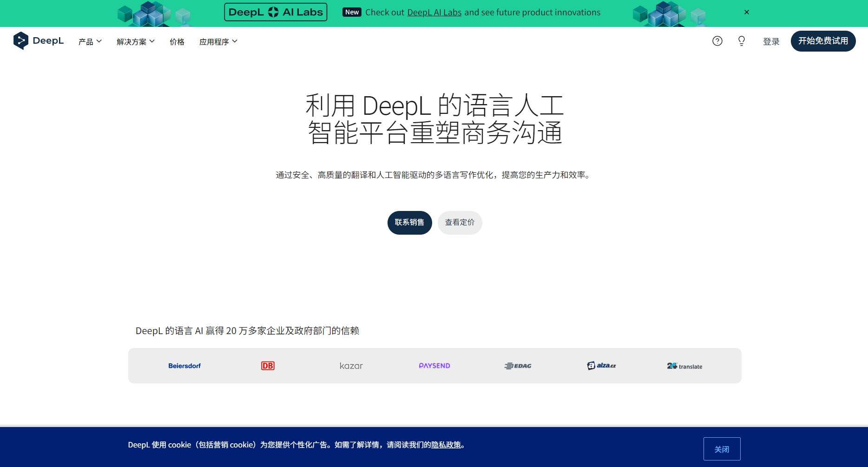Screen dimensions: 868x467
Task: Click the text 赢得 20 万多家企业 trust statement
Action: [248, 331]
